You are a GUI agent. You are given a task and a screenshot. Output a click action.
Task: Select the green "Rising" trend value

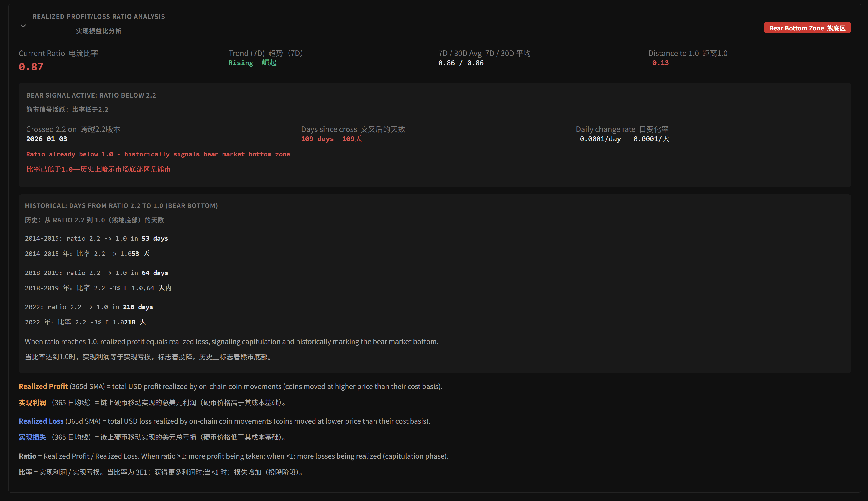[241, 63]
